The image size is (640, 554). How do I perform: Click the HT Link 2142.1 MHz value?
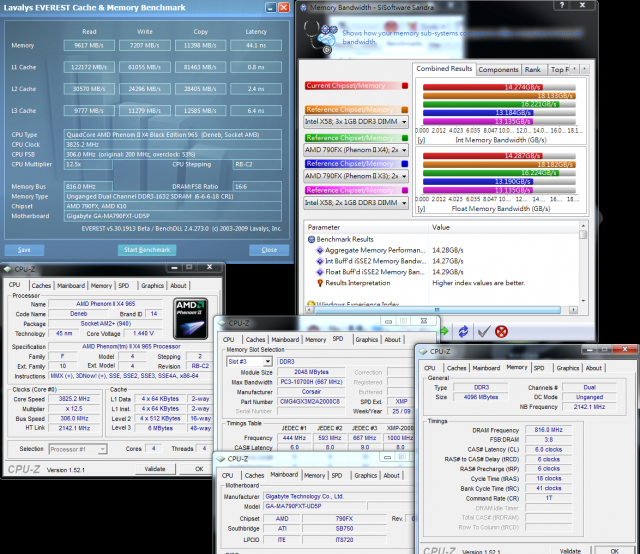point(74,428)
